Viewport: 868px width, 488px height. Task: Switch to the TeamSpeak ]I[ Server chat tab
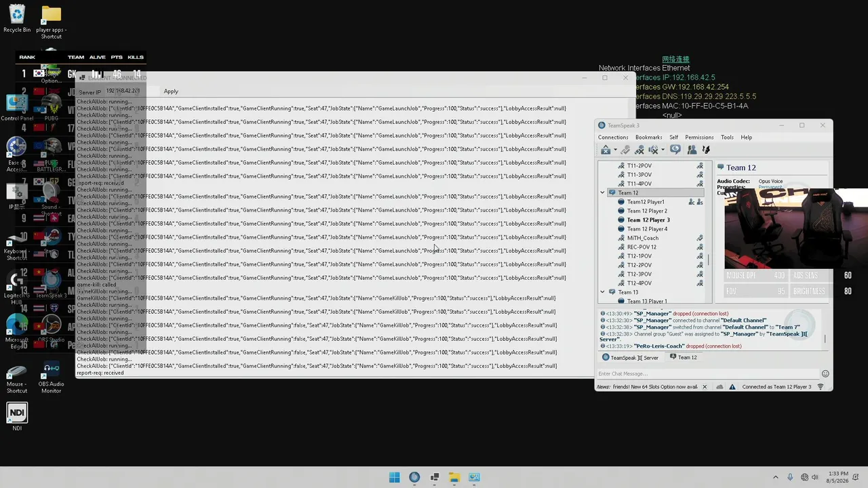631,358
